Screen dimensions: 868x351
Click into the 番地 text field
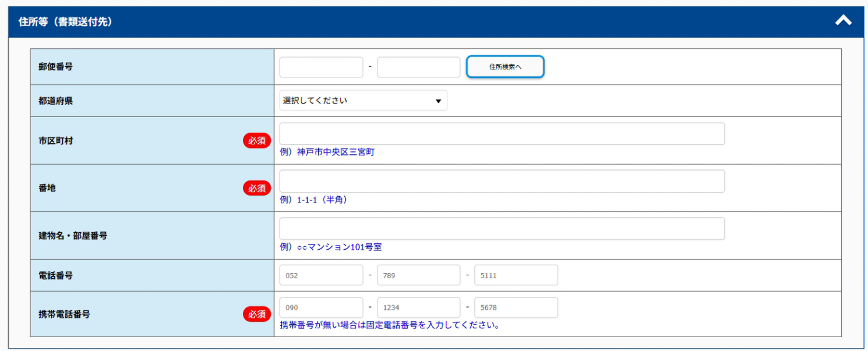click(x=502, y=181)
